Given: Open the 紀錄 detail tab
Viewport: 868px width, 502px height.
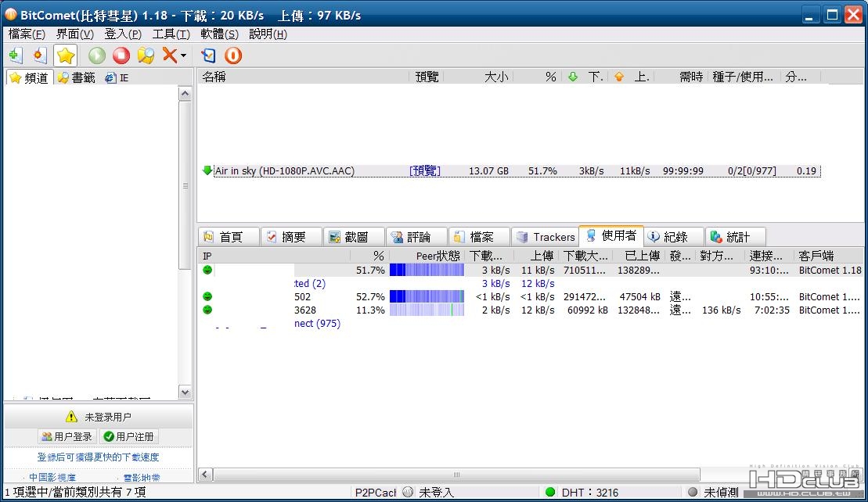Looking at the screenshot, I should pyautogui.click(x=674, y=237).
